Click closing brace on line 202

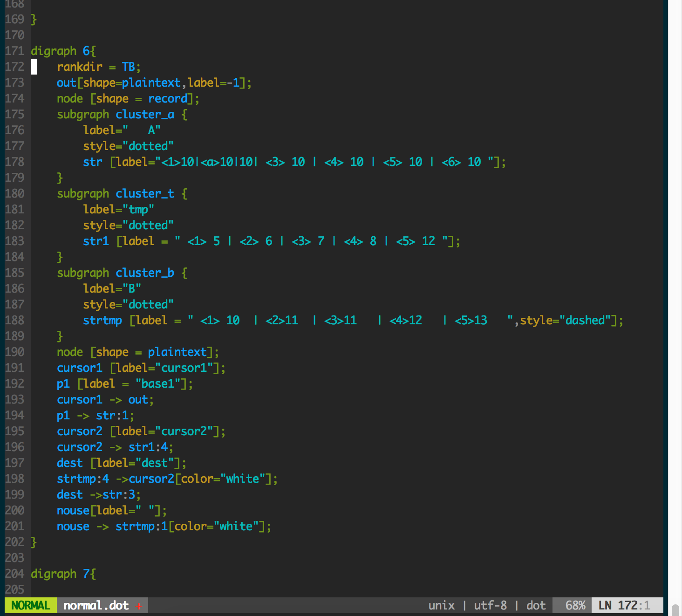(x=34, y=542)
